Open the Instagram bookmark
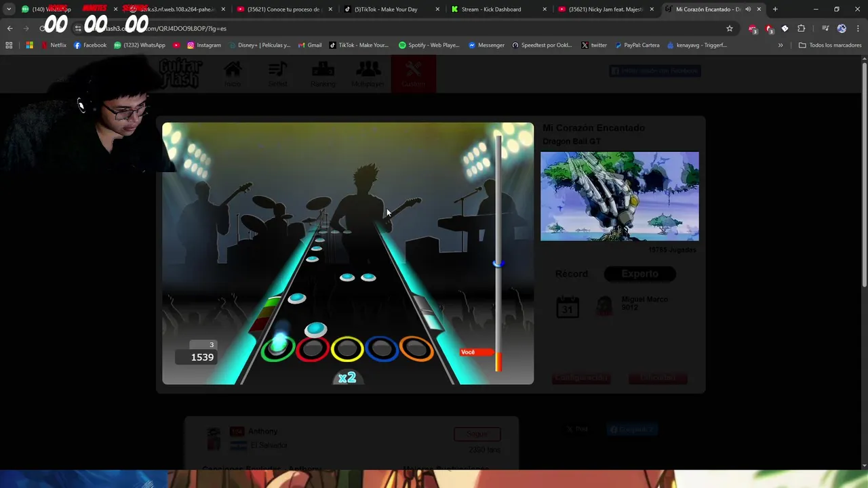The height and width of the screenshot is (488, 868). (203, 45)
